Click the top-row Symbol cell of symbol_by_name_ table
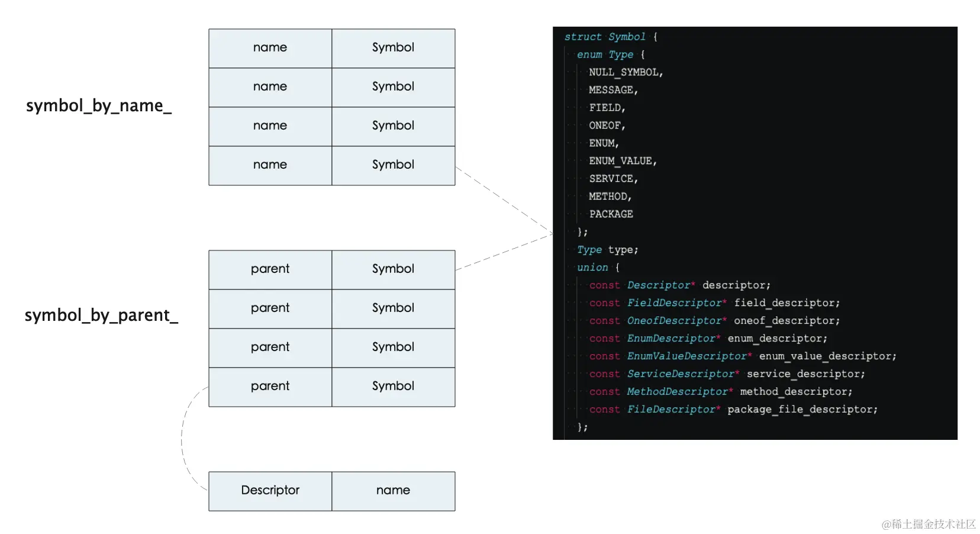This screenshot has width=980, height=534. pos(394,48)
